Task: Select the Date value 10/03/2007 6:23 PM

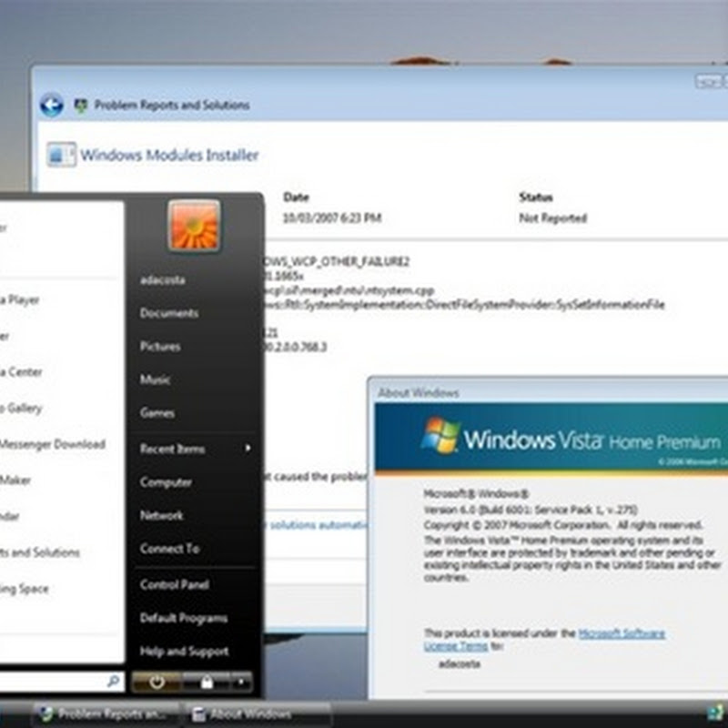Action: coord(332,217)
